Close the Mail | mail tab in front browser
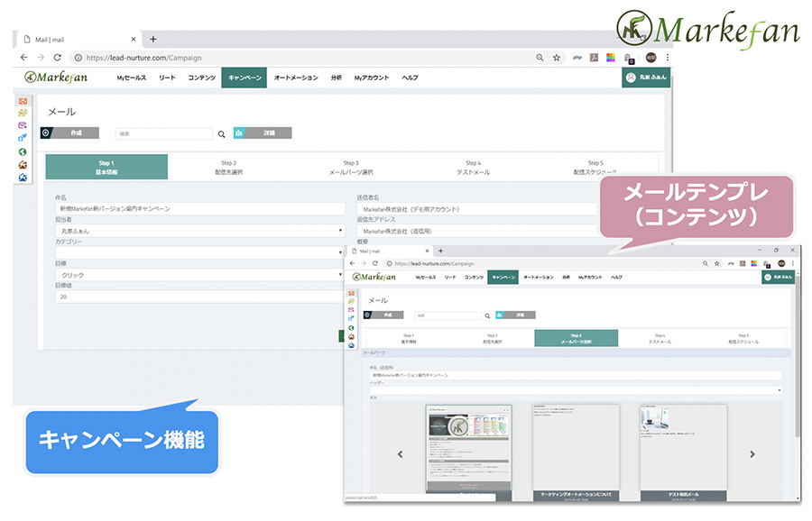Viewport: 812px width, 521px height. (x=428, y=251)
